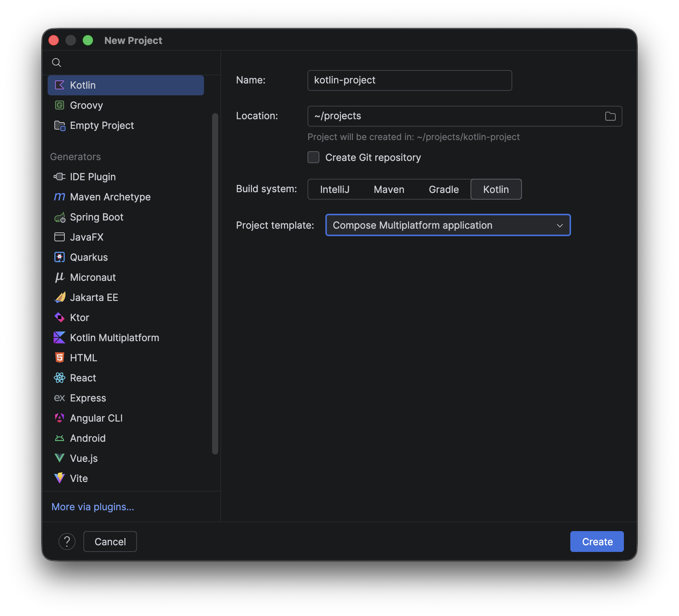This screenshot has width=679, height=616.
Task: Switch build system to Maven
Action: pyautogui.click(x=389, y=190)
